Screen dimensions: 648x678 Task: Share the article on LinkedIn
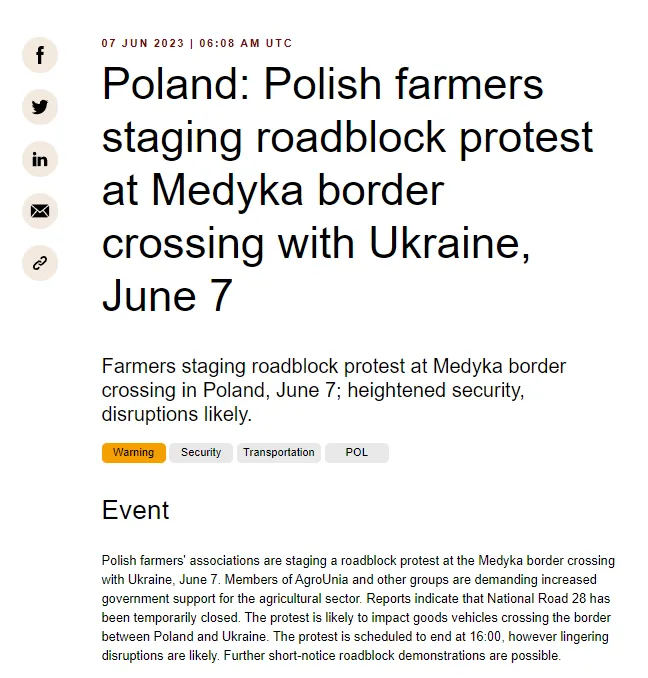pyautogui.click(x=40, y=159)
